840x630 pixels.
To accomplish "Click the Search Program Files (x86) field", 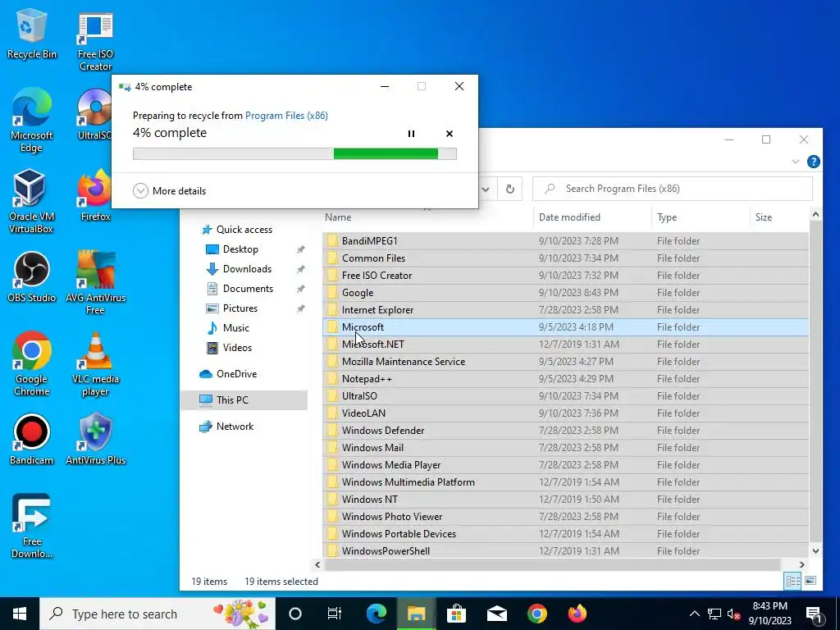I will [673, 189].
